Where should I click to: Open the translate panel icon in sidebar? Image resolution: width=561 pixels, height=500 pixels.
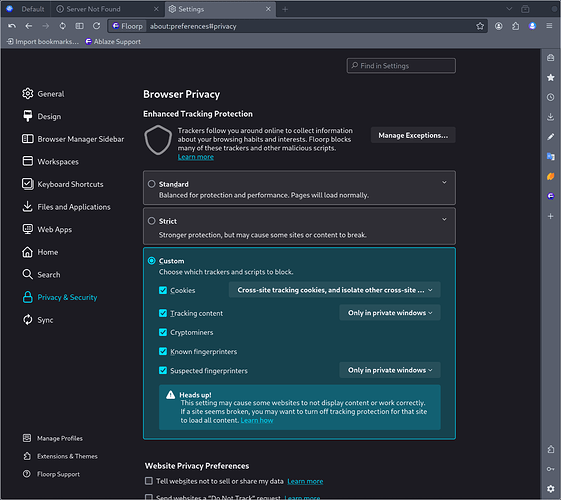550,156
